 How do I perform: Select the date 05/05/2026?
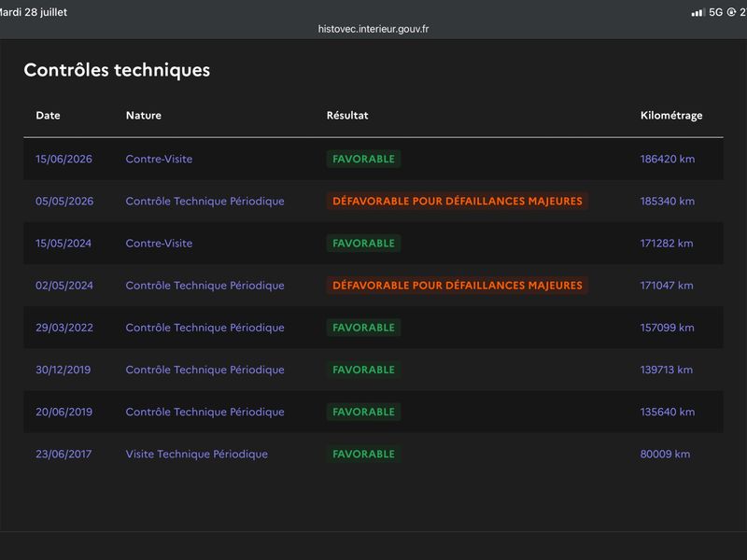point(64,201)
